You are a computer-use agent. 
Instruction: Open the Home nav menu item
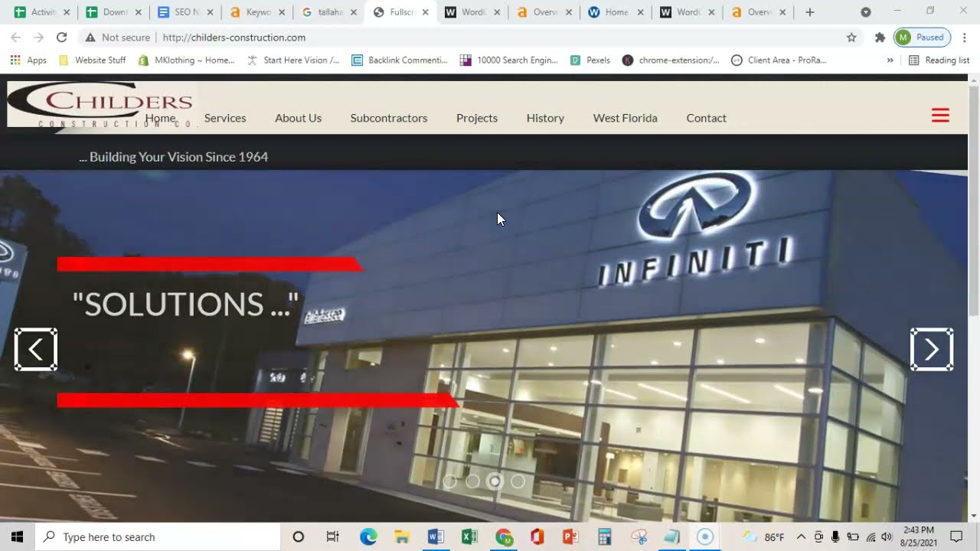point(160,118)
